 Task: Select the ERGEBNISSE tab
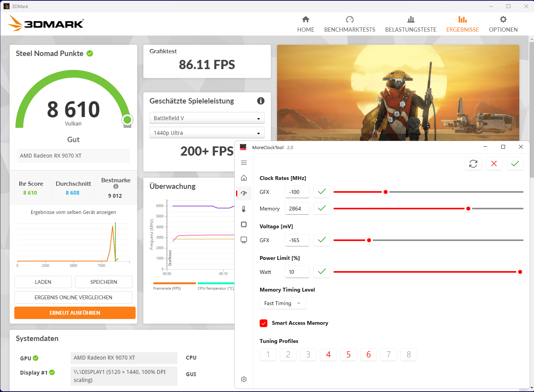463,24
